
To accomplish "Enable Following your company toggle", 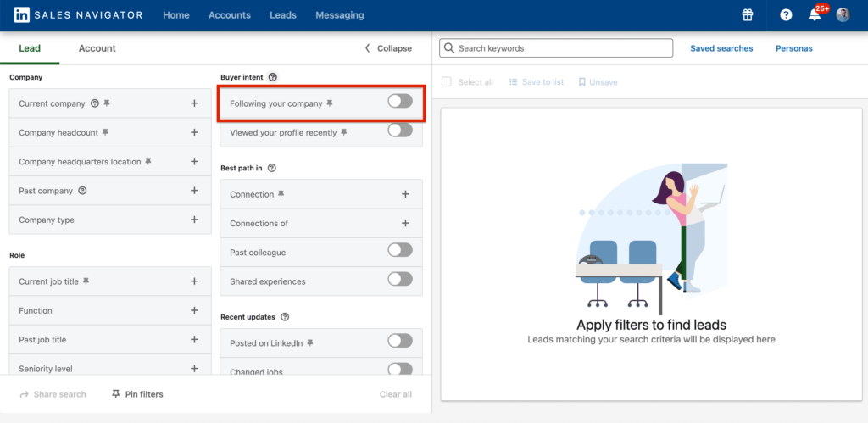I will (399, 102).
